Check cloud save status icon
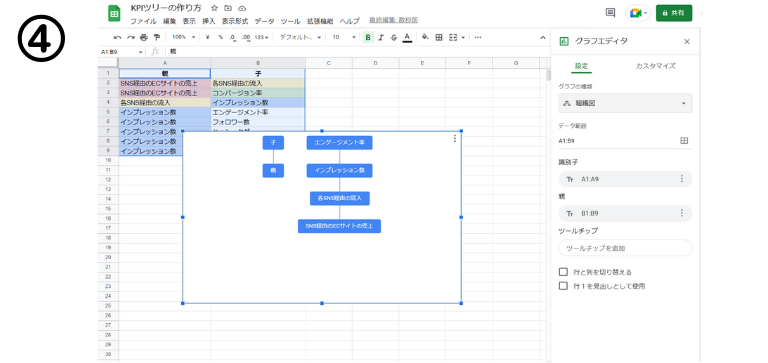 242,8
